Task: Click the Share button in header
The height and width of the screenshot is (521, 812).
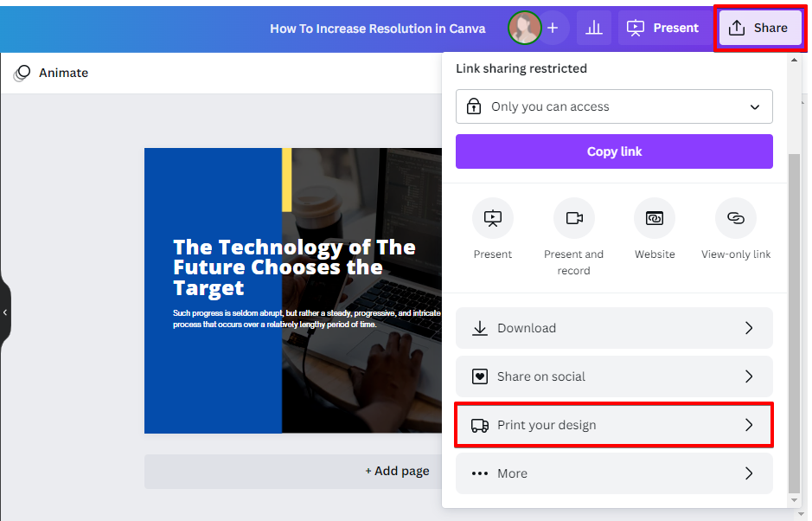Action: click(x=759, y=28)
